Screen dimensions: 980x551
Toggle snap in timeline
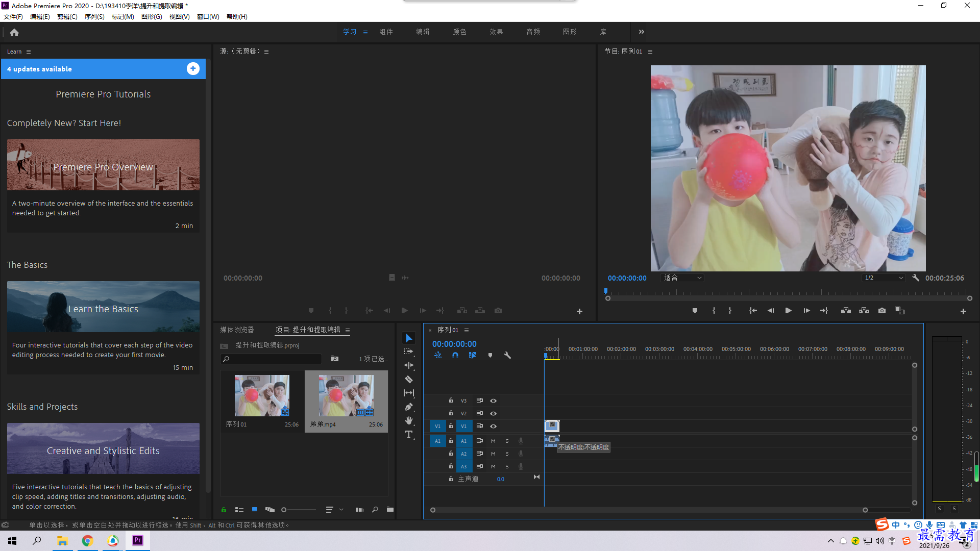pos(455,355)
